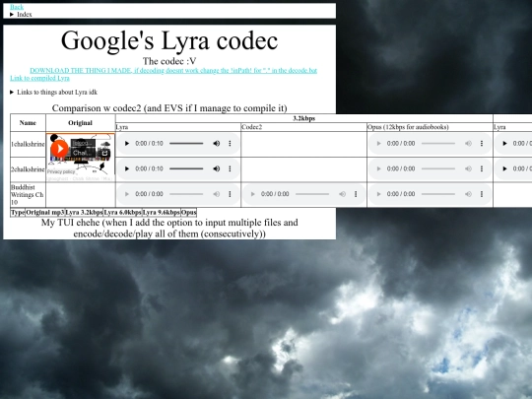Play the 2chalkshrine Lyra 3.2kbps audio

127,168
